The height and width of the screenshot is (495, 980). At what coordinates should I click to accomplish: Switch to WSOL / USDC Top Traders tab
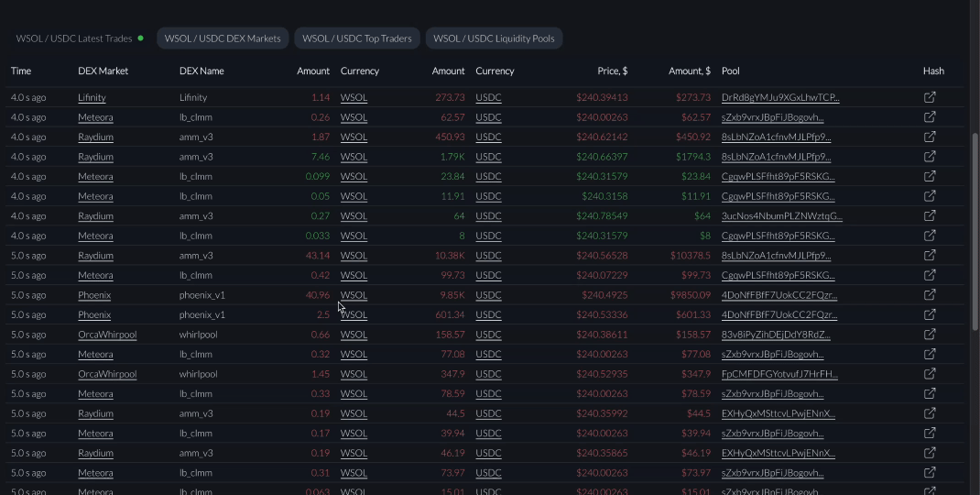[x=357, y=38]
